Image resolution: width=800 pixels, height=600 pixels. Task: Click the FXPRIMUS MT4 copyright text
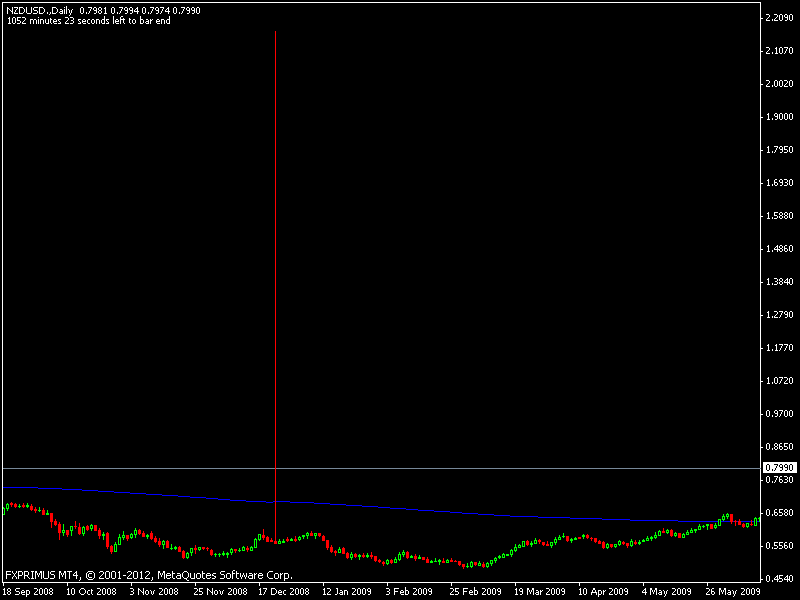point(149,575)
